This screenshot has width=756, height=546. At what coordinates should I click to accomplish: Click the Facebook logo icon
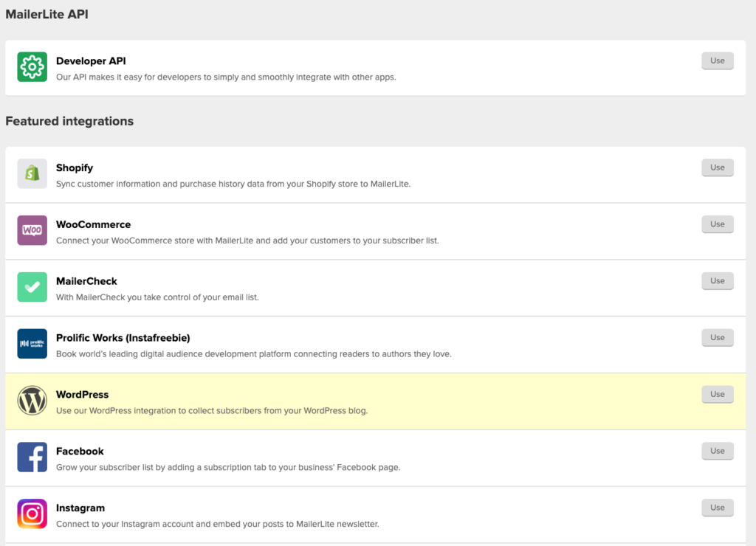(32, 457)
